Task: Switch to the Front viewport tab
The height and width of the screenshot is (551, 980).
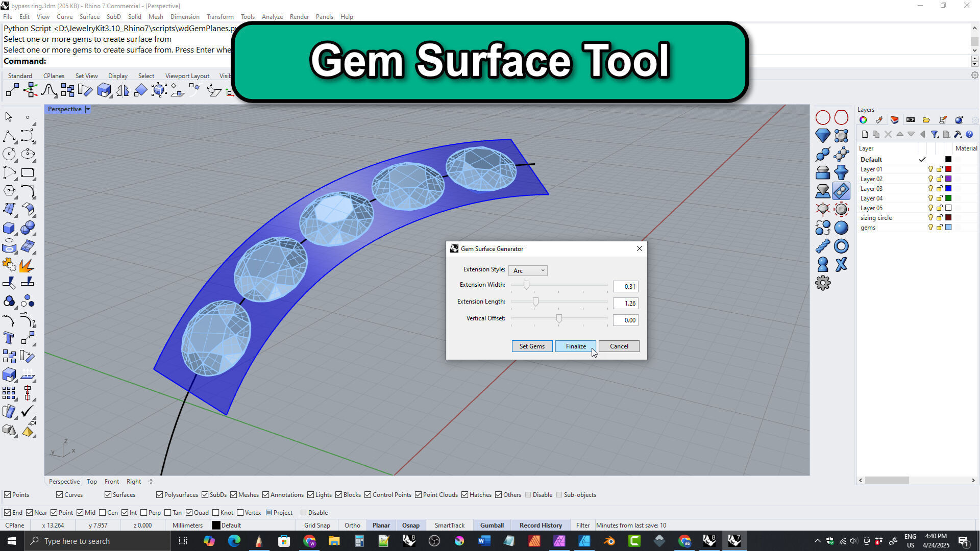Action: point(111,482)
